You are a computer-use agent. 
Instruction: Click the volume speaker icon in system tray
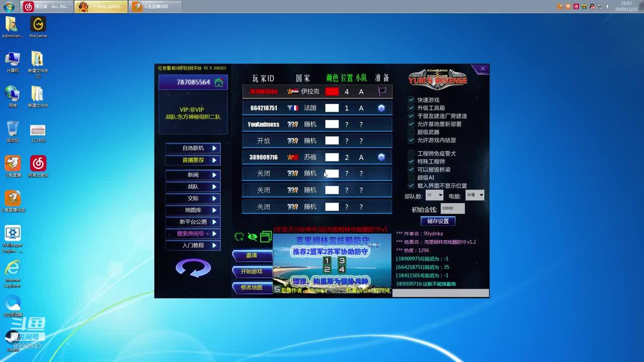[608, 7]
